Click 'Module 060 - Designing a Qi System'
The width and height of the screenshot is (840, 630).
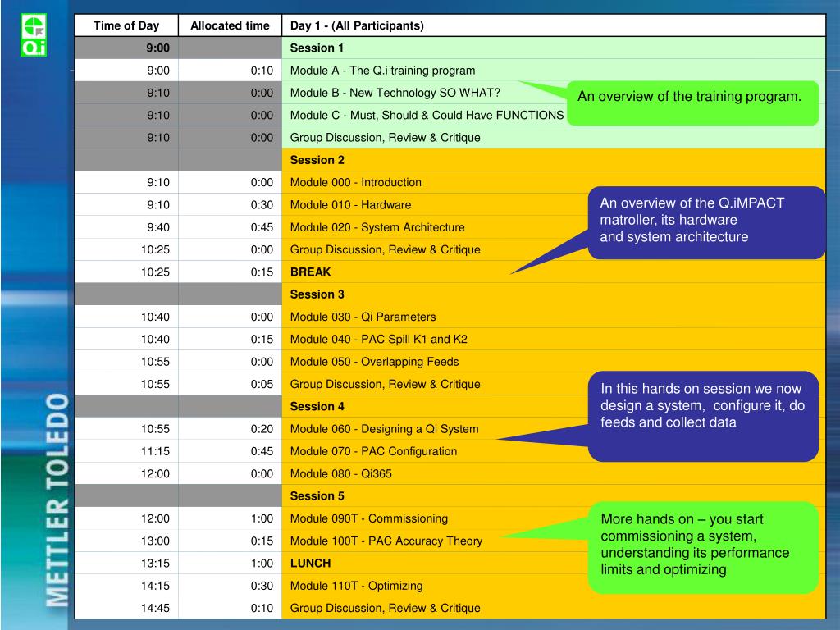pos(384,429)
